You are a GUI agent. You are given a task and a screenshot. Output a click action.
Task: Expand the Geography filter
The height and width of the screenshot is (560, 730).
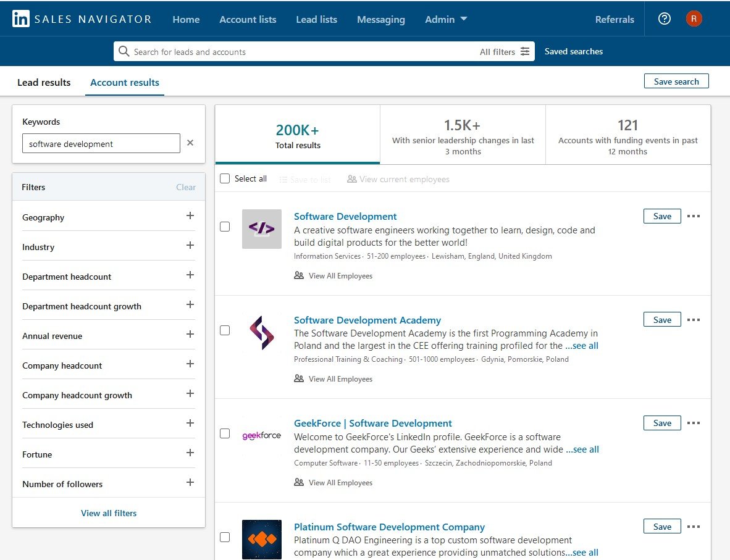coord(190,217)
